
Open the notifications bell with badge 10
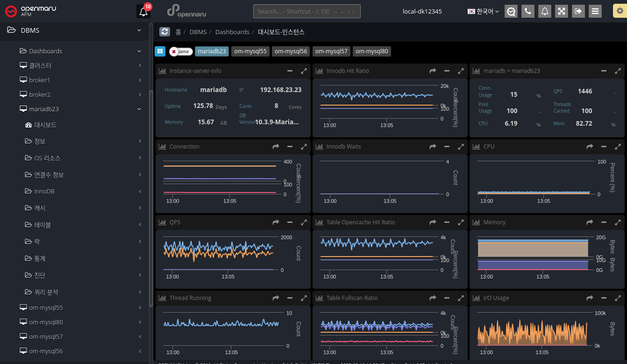(143, 11)
